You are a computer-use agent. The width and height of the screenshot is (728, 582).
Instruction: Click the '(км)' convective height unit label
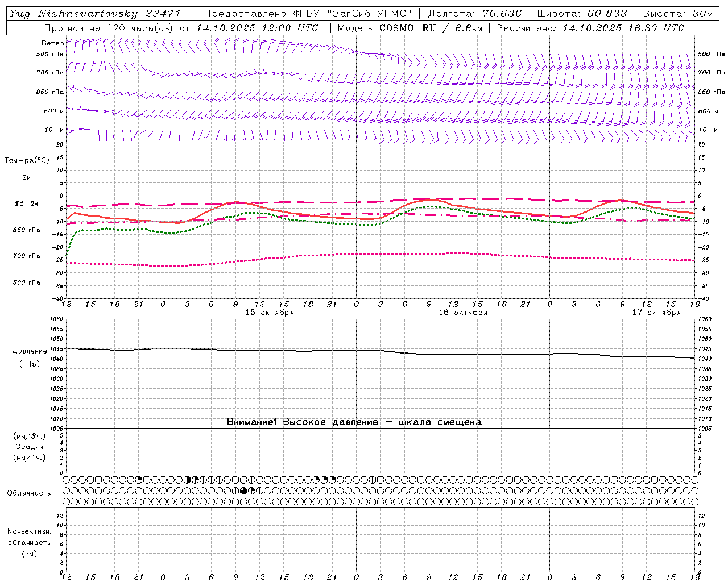(x=30, y=554)
